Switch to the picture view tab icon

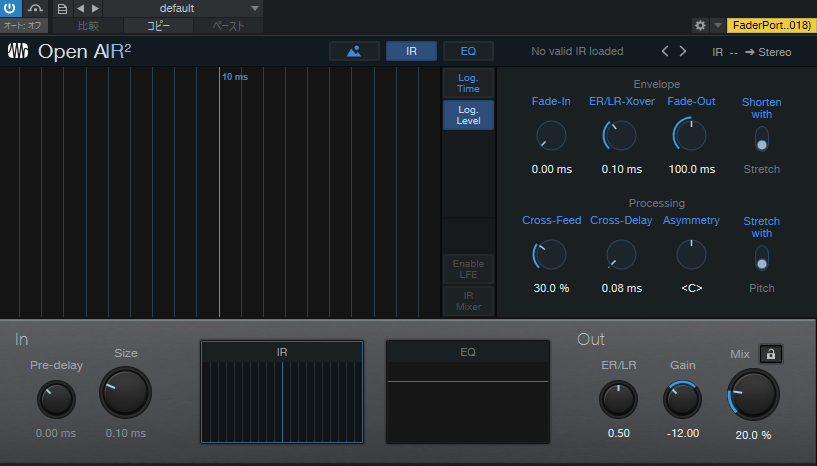[354, 51]
